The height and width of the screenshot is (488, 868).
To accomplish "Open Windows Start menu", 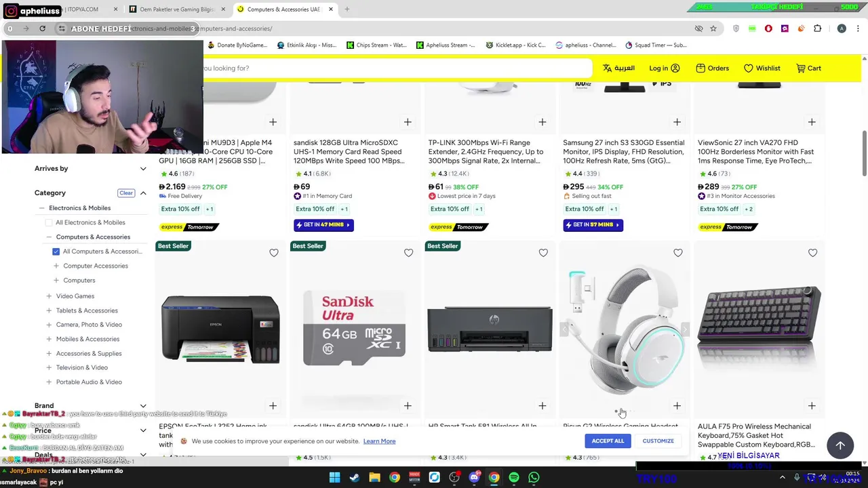I will [334, 478].
